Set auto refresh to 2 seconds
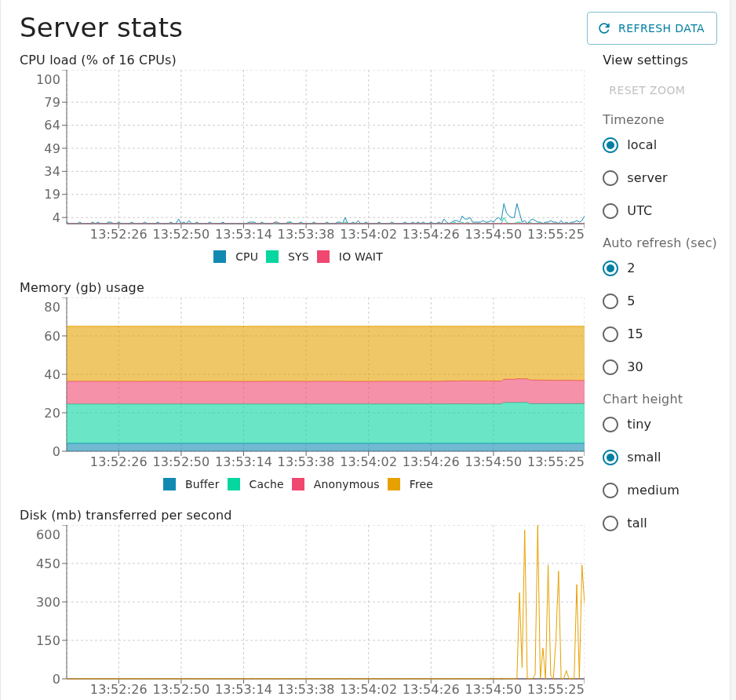Screen dimensions: 736x700 (x=610, y=268)
